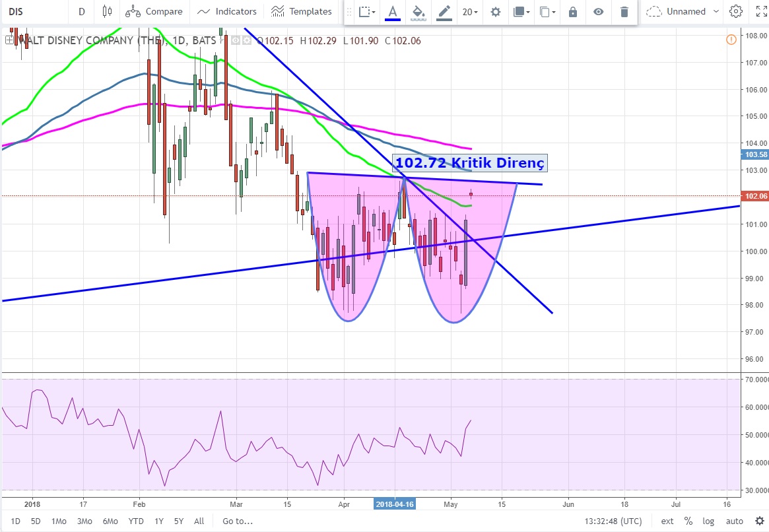The width and height of the screenshot is (769, 532).
Task: Toggle legend eye icon next to BATS
Action: pyautogui.click(x=236, y=41)
